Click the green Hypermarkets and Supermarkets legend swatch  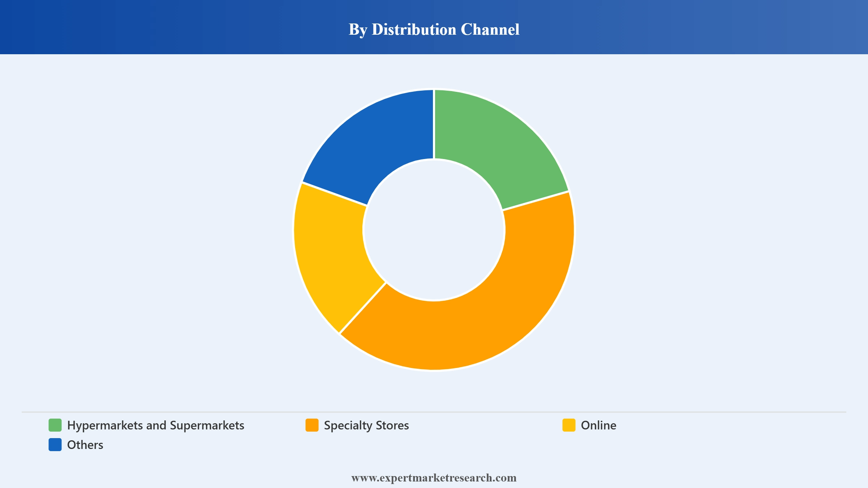[55, 425]
